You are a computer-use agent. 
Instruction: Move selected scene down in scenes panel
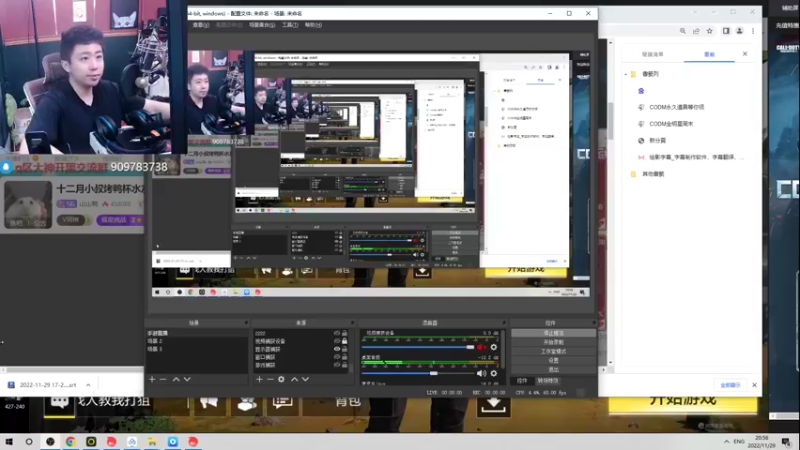point(187,379)
